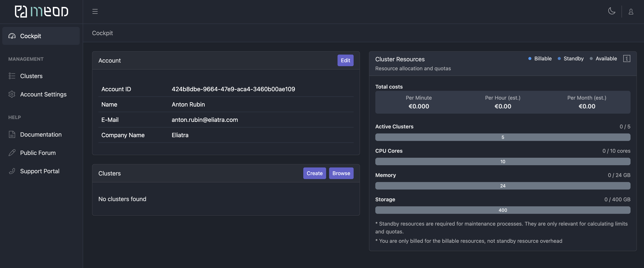The height and width of the screenshot is (268, 644).
Task: Click the Documentation page icon
Action: pos(11,134)
